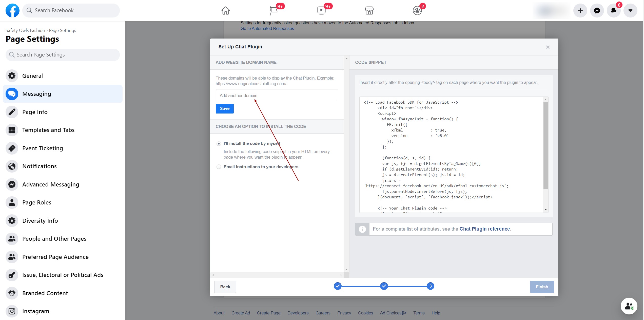Open Watch video icon

point(321,10)
